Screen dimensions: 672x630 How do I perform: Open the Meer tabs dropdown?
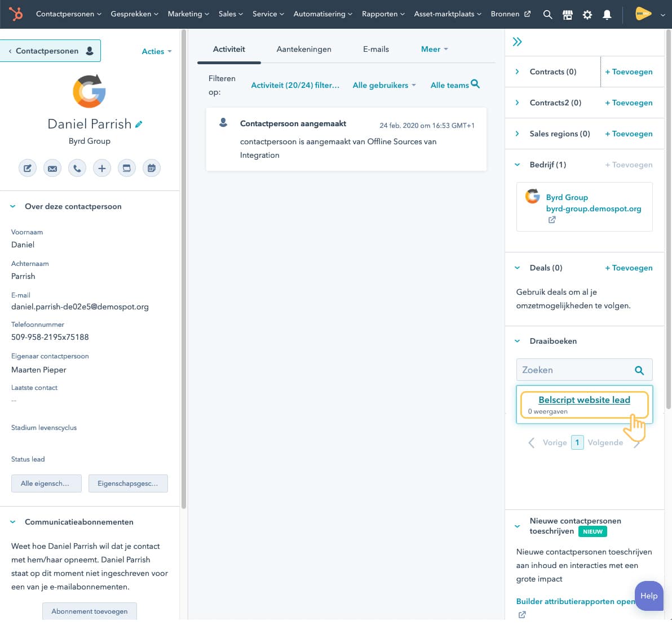[434, 49]
